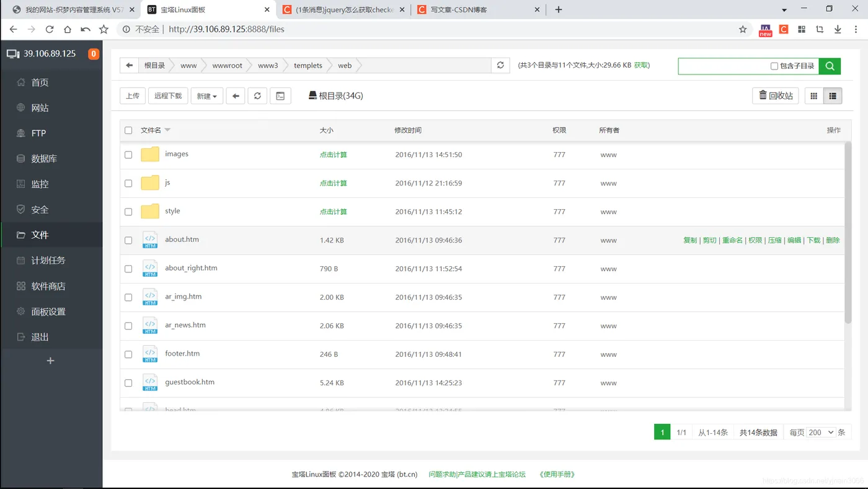
Task: Open the FTP sidebar item
Action: pyautogui.click(x=51, y=133)
